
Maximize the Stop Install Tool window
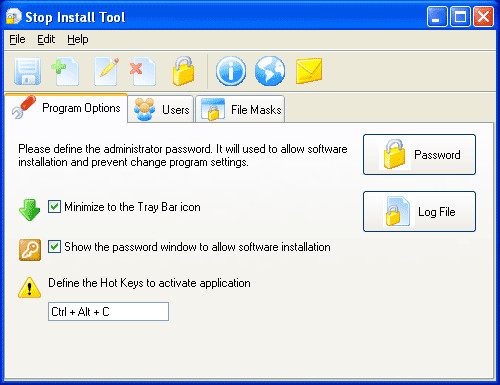pos(460,16)
